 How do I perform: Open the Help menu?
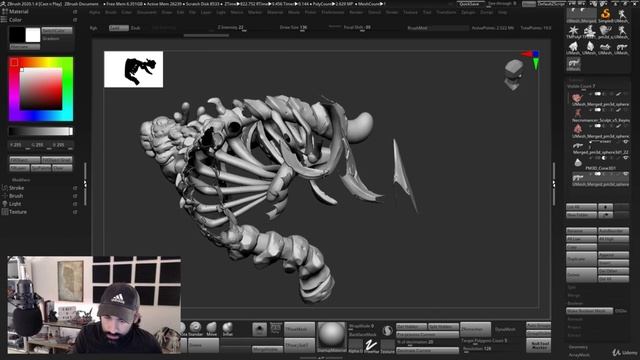502,12
